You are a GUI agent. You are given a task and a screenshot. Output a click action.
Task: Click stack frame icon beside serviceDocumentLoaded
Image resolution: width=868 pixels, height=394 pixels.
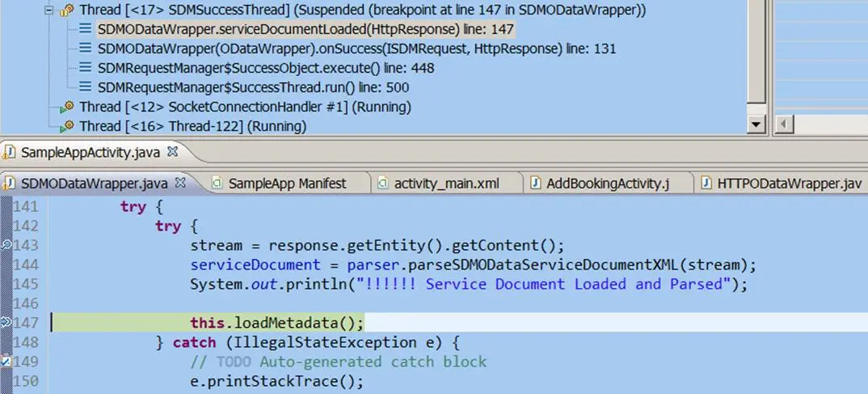click(x=85, y=29)
